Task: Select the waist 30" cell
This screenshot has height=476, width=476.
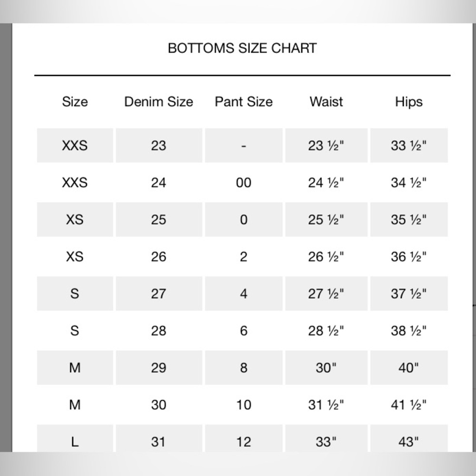Action: [x=327, y=367]
